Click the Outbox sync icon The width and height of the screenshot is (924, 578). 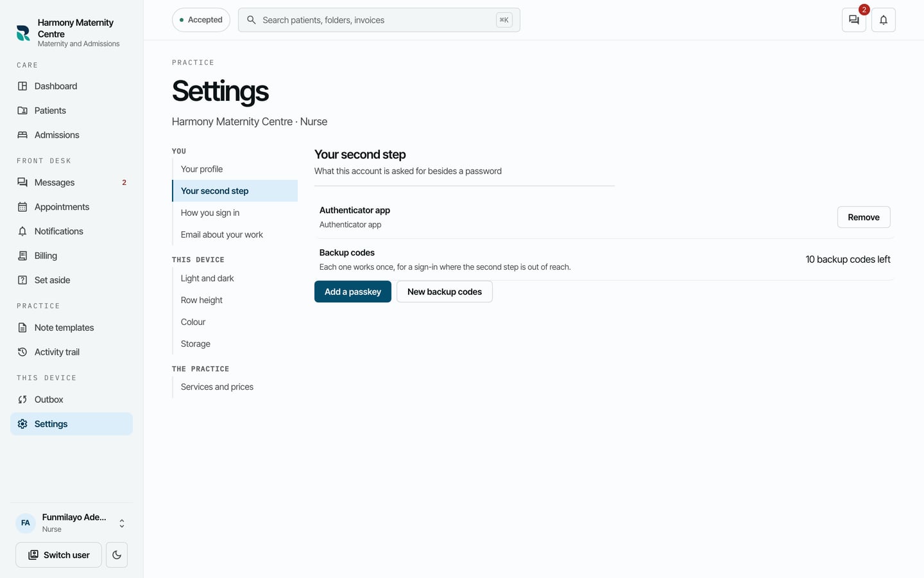(x=22, y=399)
